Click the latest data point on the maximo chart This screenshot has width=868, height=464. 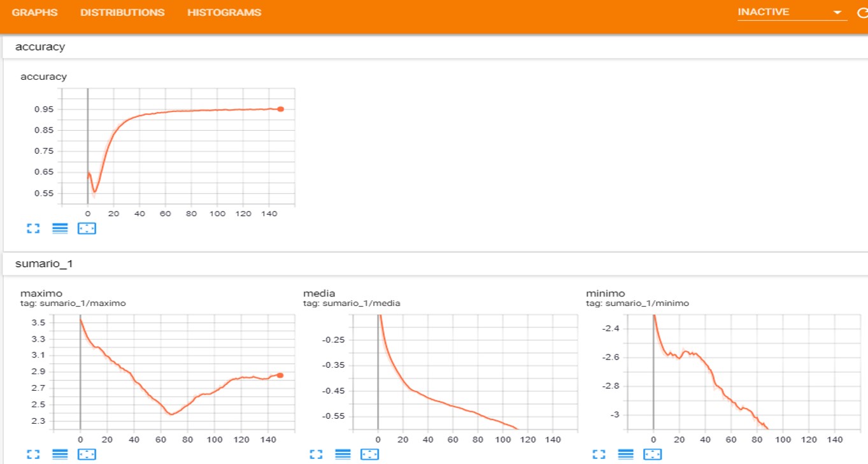(x=280, y=376)
